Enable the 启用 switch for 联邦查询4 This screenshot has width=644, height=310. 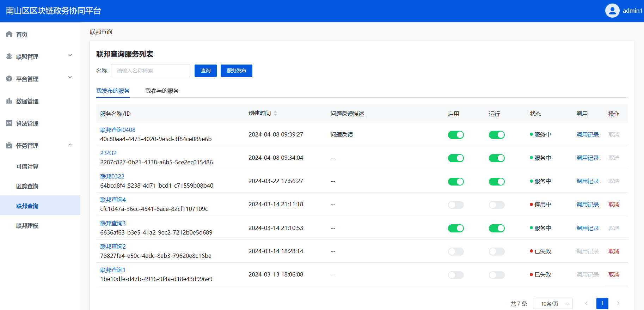pos(456,205)
